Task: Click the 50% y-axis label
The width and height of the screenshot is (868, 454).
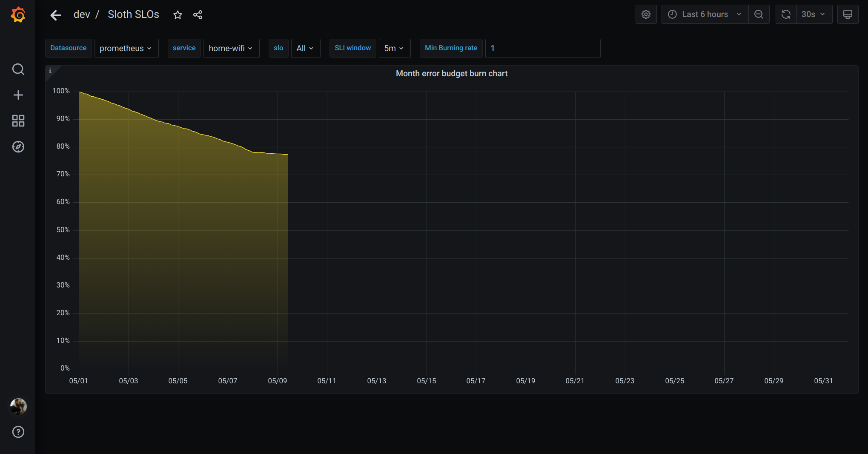Action: (x=63, y=230)
